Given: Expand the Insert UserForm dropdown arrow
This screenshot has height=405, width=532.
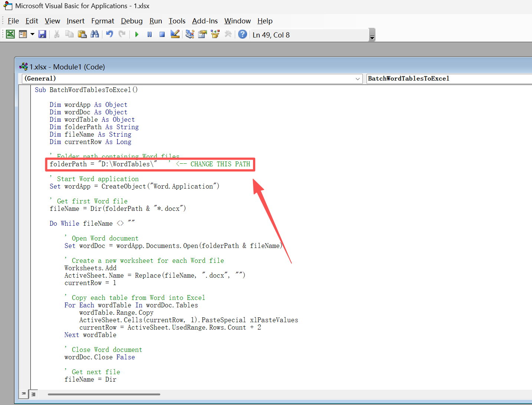Looking at the screenshot, I should (x=32, y=34).
